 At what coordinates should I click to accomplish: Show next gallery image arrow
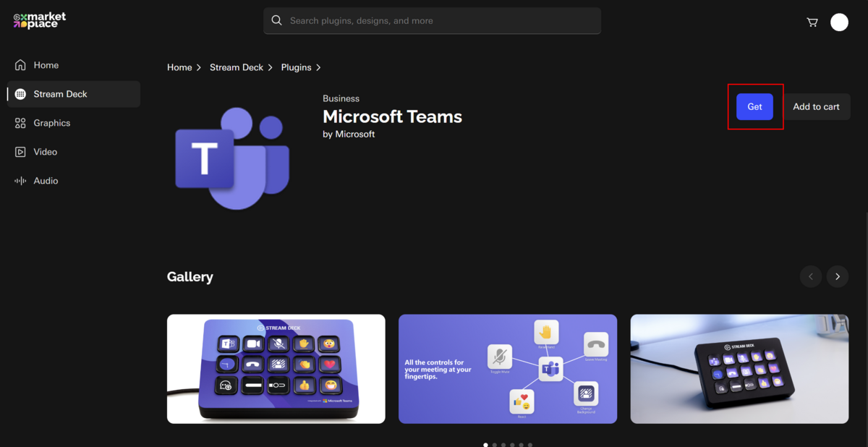coord(838,276)
